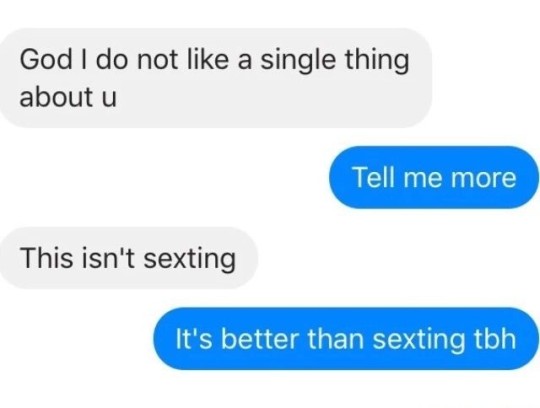Screen dimensions: 540x408
Task: Click the word 'sexting' in gray bubble
Action: (x=189, y=259)
